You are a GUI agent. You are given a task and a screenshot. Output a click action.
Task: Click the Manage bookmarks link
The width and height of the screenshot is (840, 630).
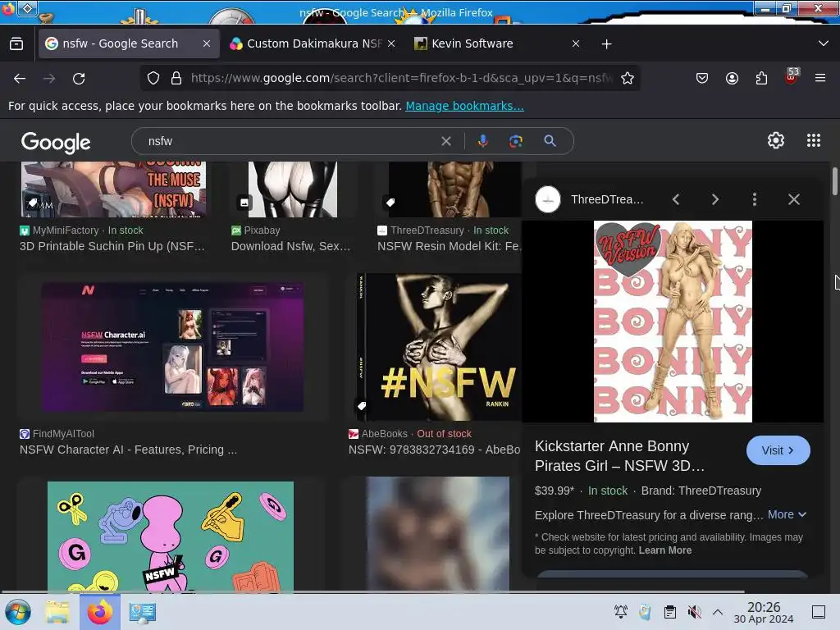coord(464,106)
